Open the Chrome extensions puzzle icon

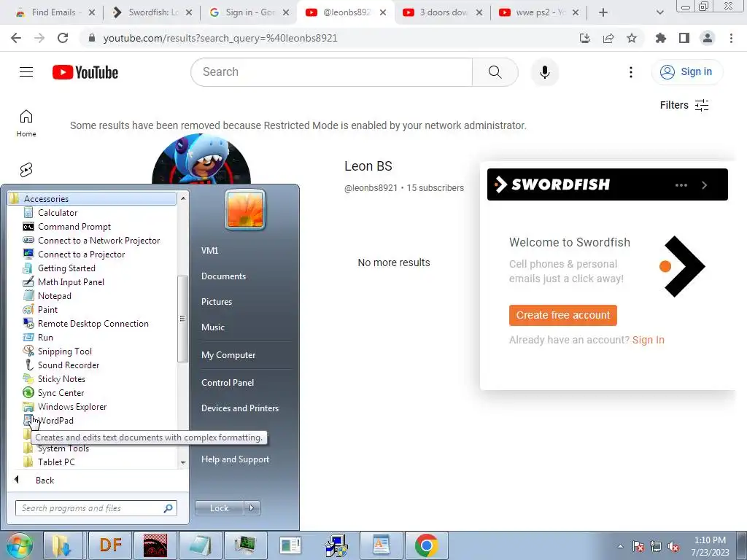click(660, 38)
